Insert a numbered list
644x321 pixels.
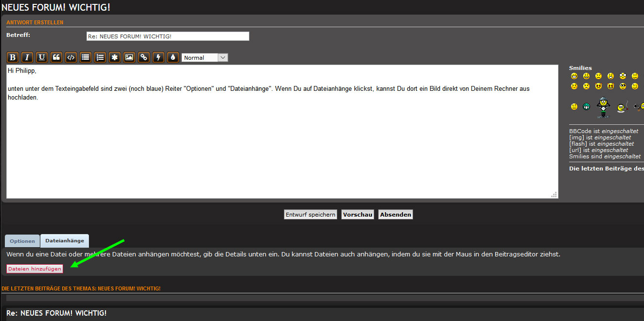[100, 57]
